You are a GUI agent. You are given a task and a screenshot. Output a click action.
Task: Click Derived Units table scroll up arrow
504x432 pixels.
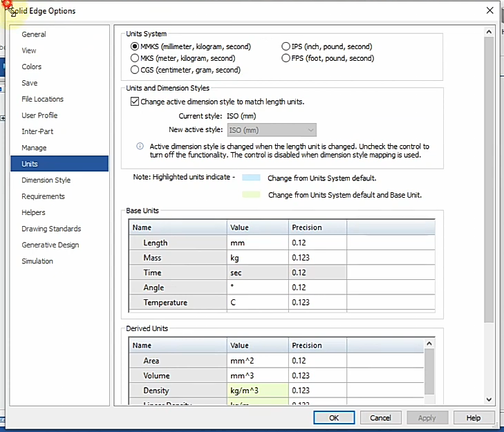(x=429, y=344)
